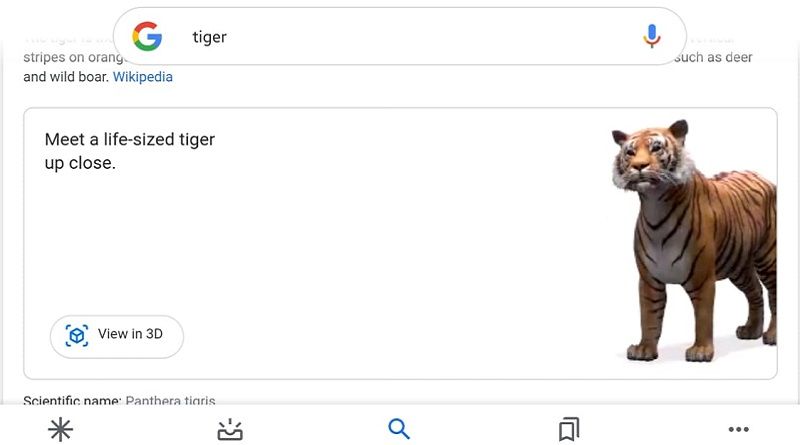This screenshot has height=445, width=800.
Task: Tap the View in 3D button
Action: click(x=117, y=336)
